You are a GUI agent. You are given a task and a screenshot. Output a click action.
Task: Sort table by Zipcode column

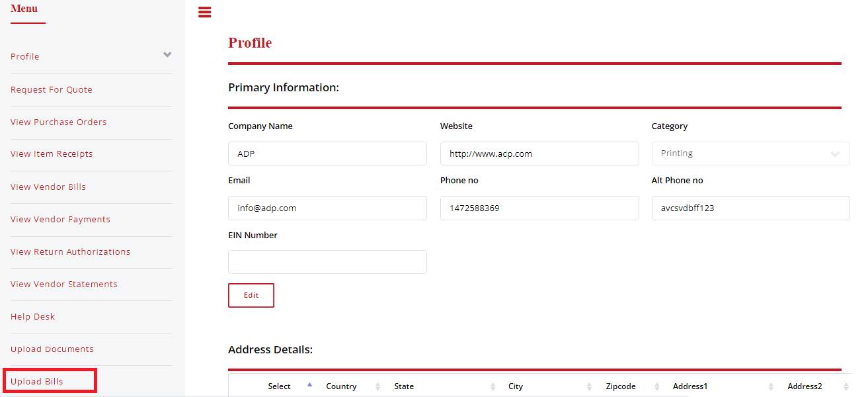coord(621,386)
